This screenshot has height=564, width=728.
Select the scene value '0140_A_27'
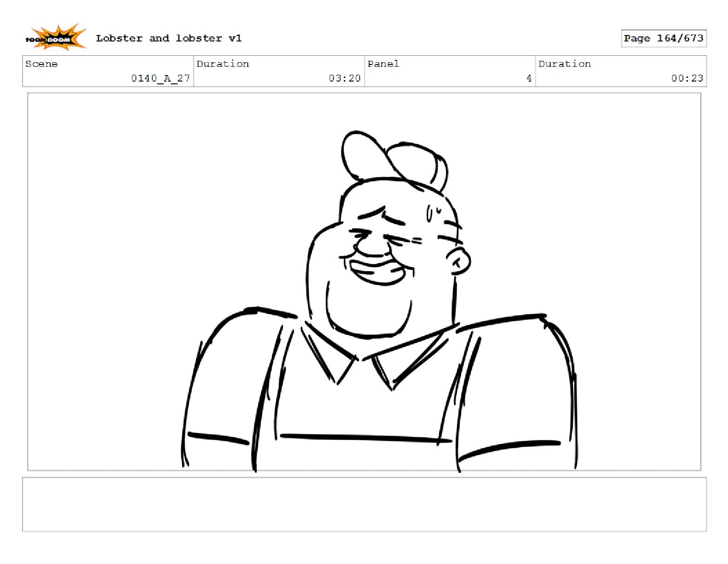coord(161,78)
